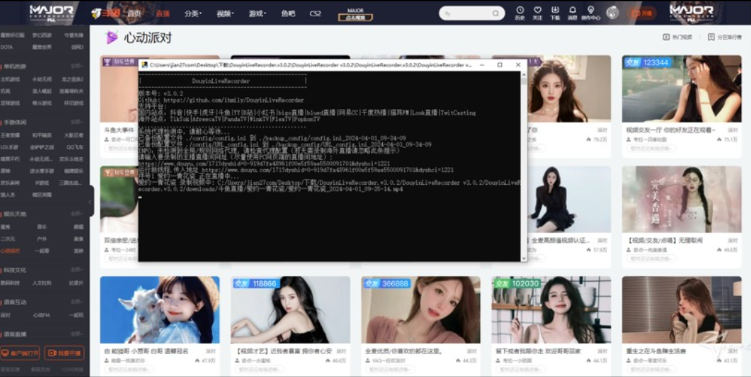Go to the 首页 nav item
This screenshot has height=377, width=751.
pyautogui.click(x=134, y=13)
